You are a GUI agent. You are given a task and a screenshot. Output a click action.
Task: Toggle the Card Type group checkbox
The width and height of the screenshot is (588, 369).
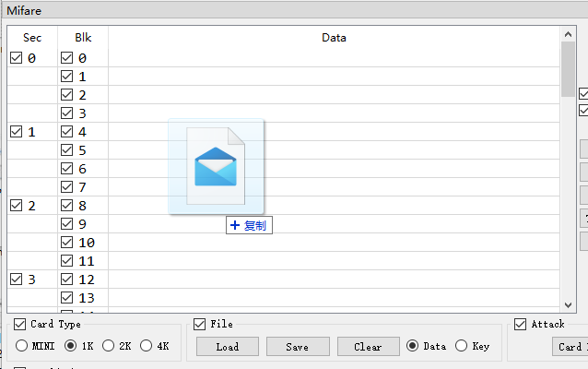coord(21,324)
